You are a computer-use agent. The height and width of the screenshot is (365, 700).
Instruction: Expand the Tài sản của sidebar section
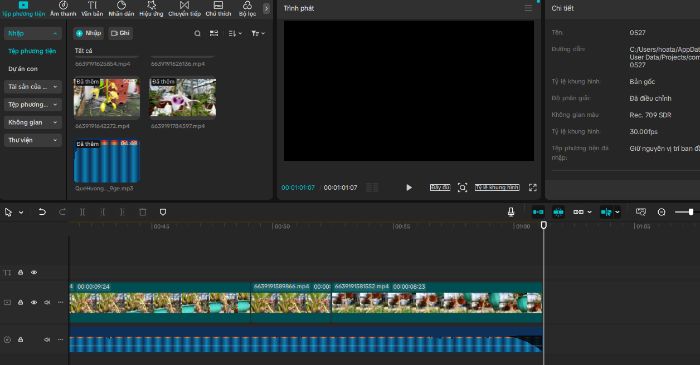[33, 87]
